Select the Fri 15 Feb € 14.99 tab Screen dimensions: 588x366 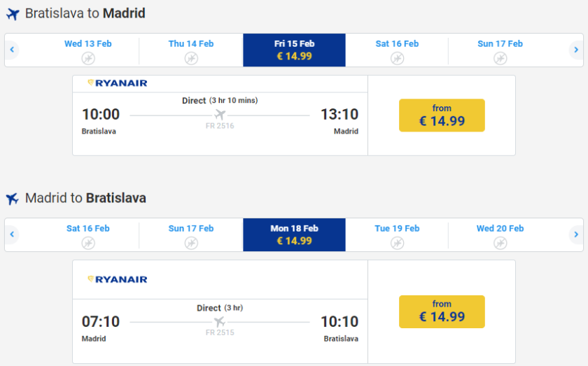point(294,50)
